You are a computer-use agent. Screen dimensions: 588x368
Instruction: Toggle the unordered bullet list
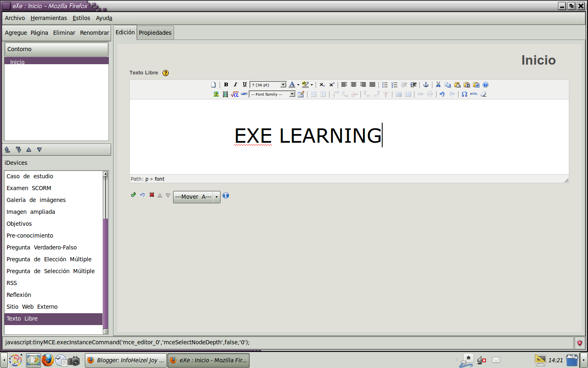click(x=385, y=85)
